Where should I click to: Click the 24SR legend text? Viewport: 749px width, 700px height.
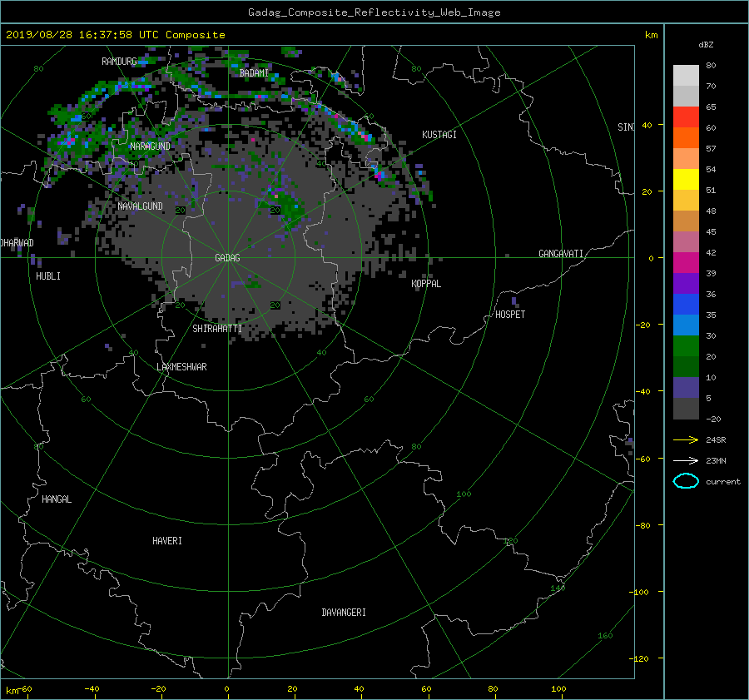coord(716,439)
